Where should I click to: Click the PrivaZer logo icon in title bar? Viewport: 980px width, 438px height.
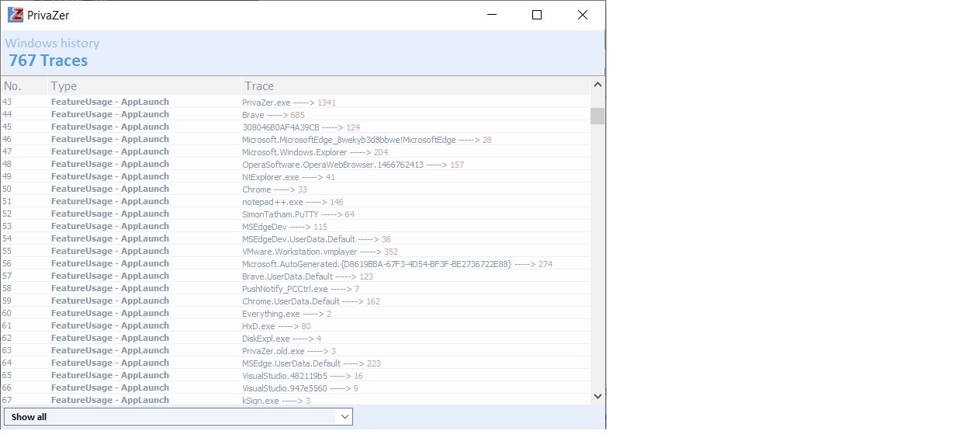coord(15,15)
